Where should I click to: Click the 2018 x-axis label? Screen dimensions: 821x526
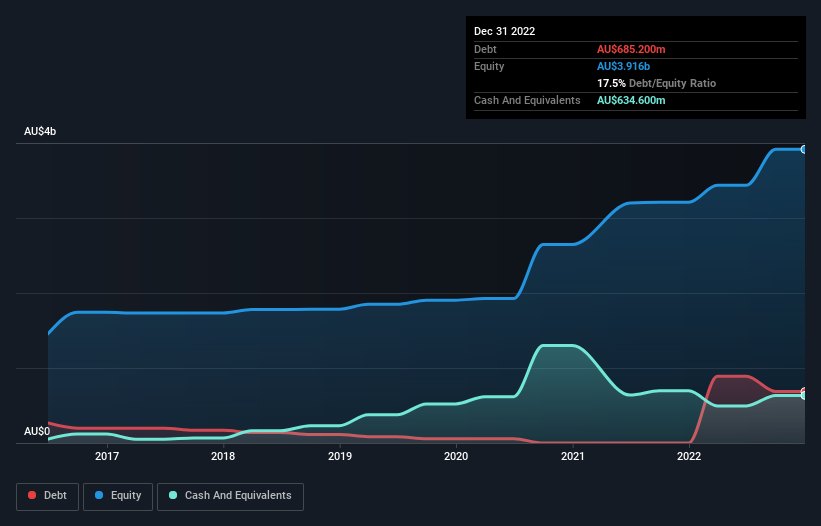[223, 456]
